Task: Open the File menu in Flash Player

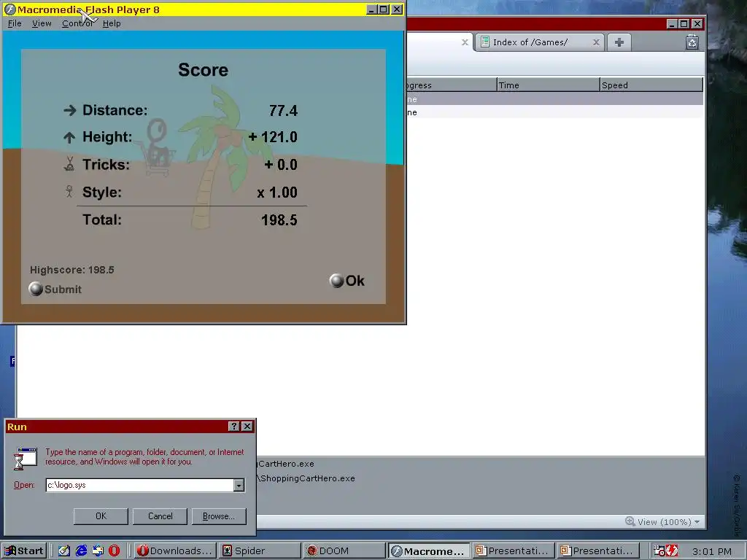Action: pyautogui.click(x=15, y=23)
